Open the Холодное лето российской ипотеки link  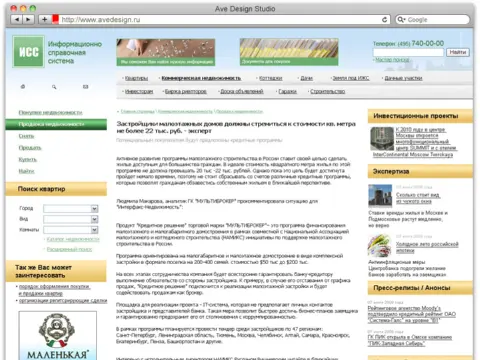pos(427,247)
